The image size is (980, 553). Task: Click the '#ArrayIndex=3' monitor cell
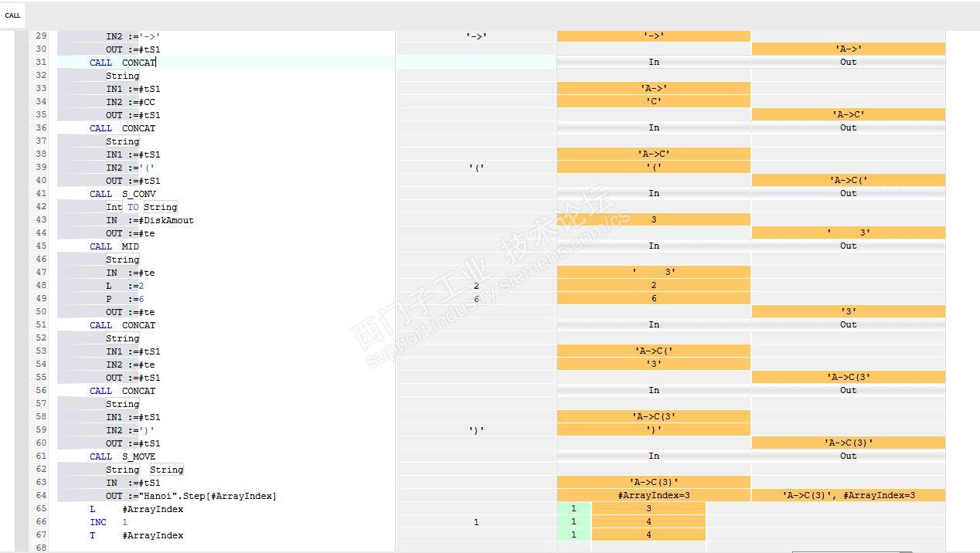(654, 495)
